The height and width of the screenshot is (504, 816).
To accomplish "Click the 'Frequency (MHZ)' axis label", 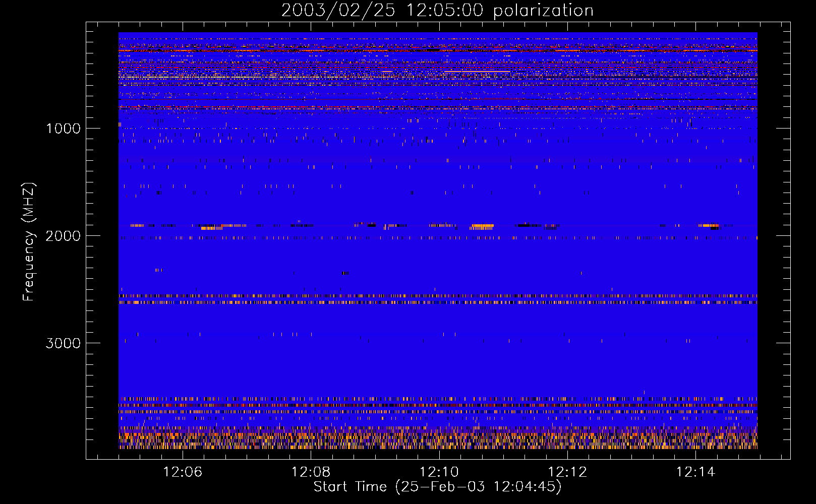I will 29,242.
